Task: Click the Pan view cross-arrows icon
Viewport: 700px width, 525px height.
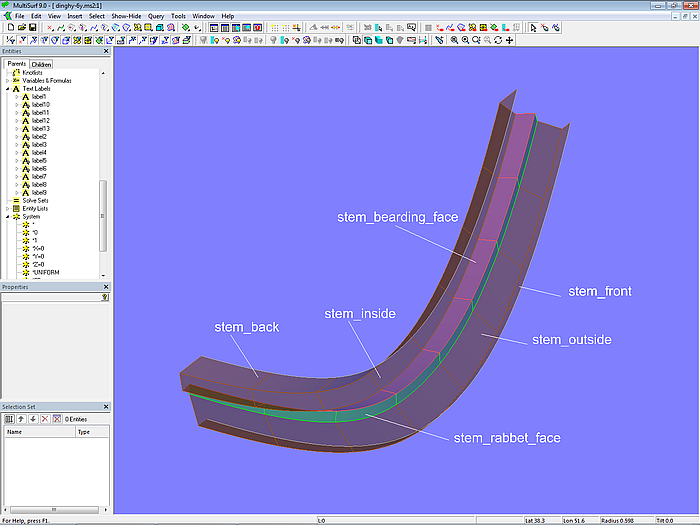Action: click(x=510, y=40)
